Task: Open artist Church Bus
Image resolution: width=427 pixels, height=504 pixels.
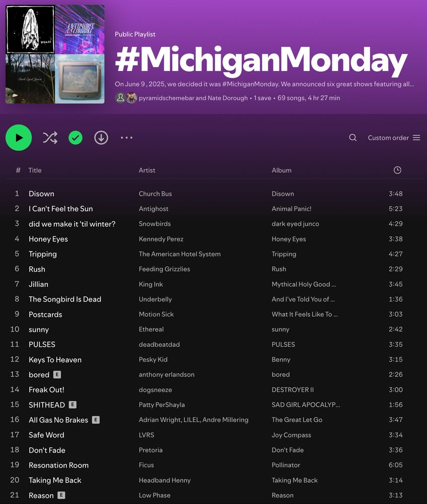Action: 156,194
